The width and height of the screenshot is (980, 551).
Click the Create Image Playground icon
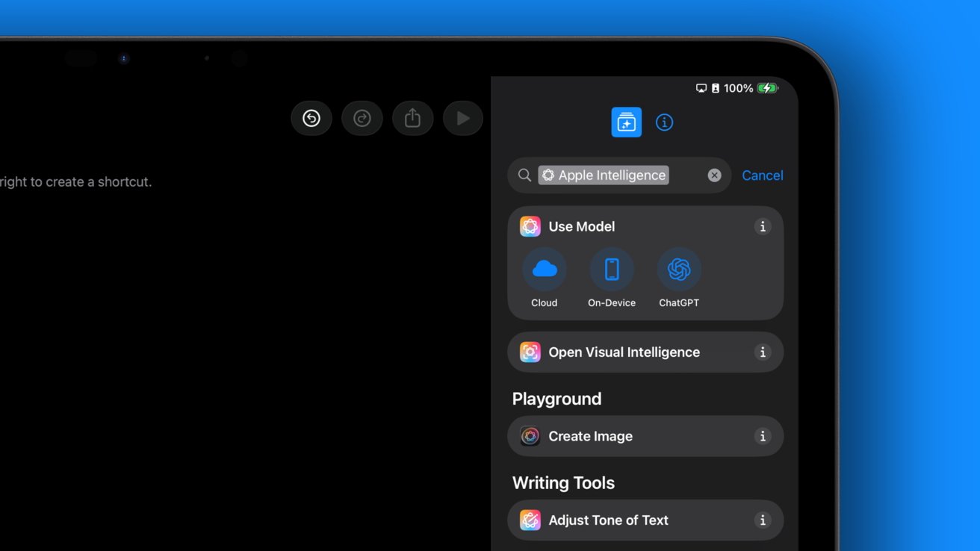(x=530, y=436)
